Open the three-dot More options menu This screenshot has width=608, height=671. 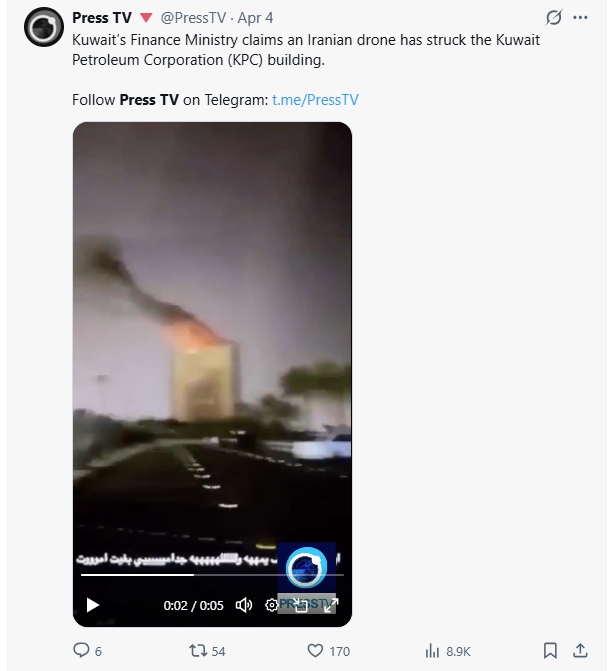(580, 18)
